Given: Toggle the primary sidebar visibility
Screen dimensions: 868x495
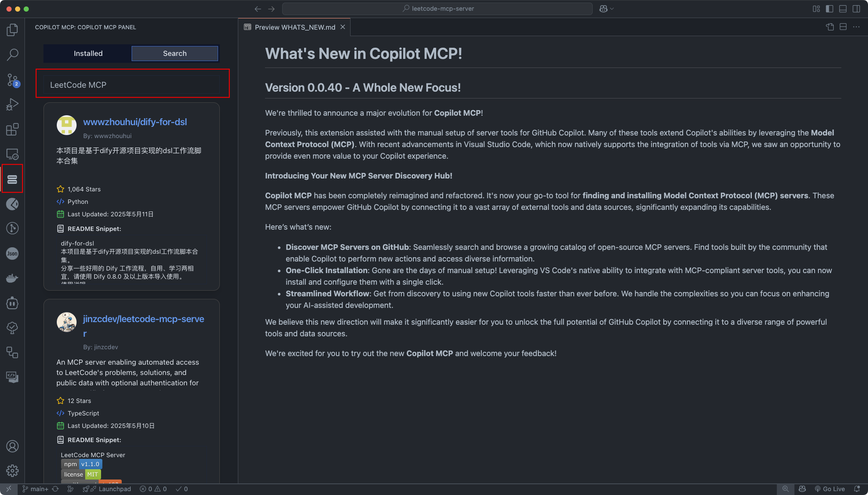Looking at the screenshot, I should click(x=830, y=9).
